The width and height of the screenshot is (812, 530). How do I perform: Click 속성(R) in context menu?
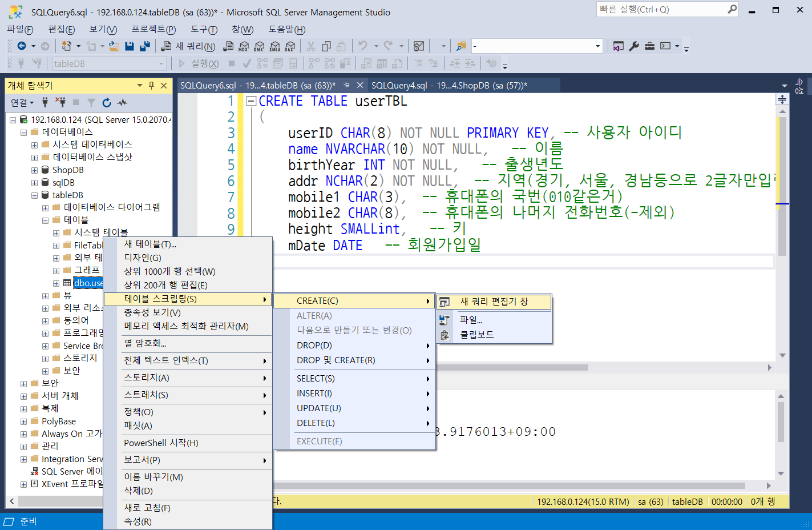(188, 521)
